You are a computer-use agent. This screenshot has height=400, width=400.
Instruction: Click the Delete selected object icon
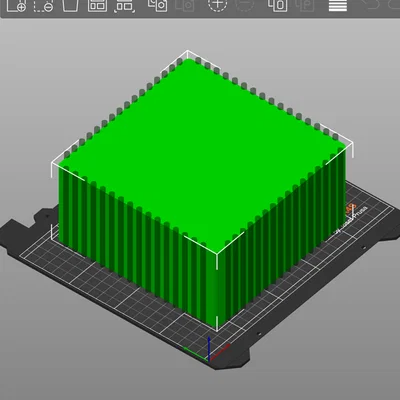[x=43, y=6]
